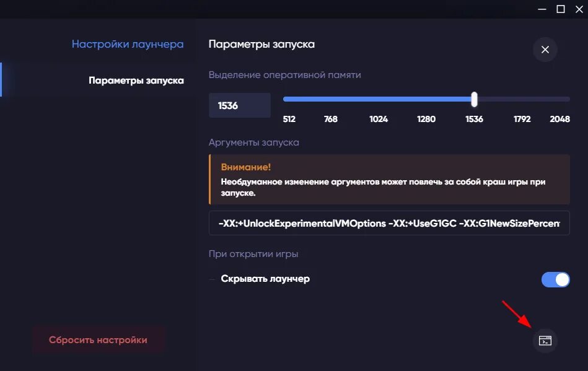Viewport: 588px width, 371px height.
Task: Disable hiding the launcher on game start
Action: tap(555, 279)
